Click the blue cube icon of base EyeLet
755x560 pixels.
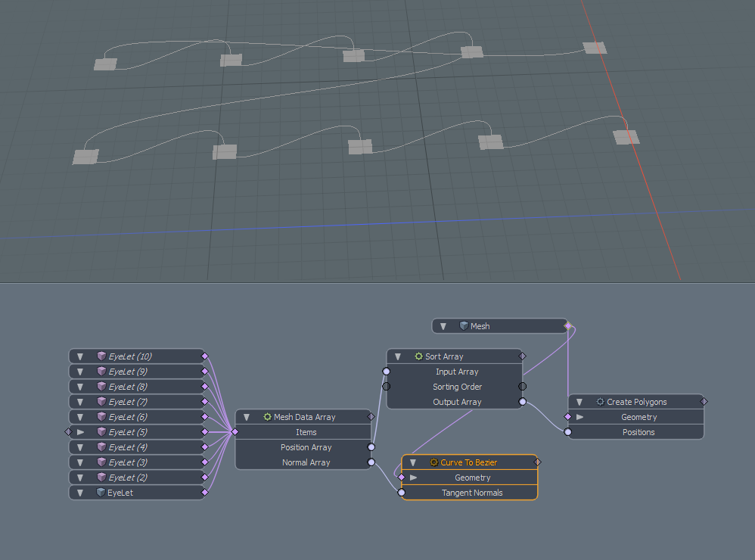(101, 493)
